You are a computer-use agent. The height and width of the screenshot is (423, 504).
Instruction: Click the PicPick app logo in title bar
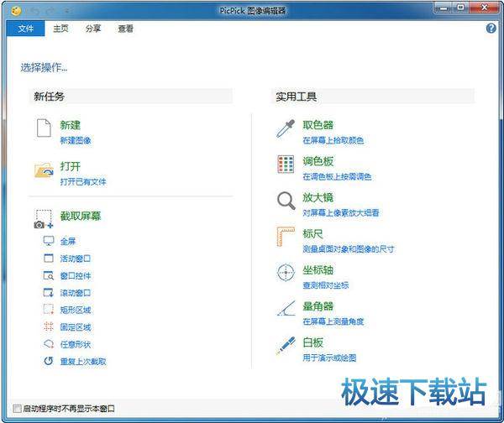click(x=16, y=11)
